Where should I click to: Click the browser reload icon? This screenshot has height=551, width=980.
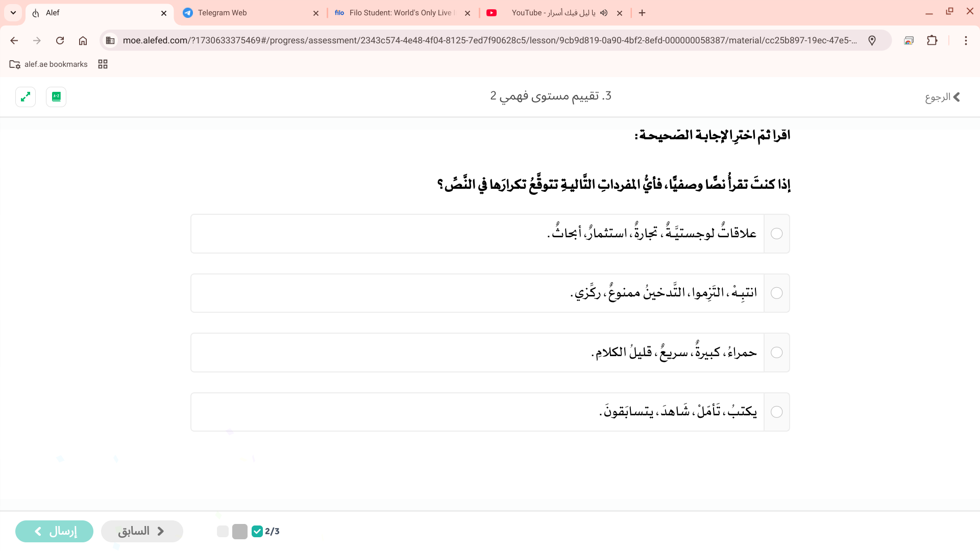pos(60,40)
